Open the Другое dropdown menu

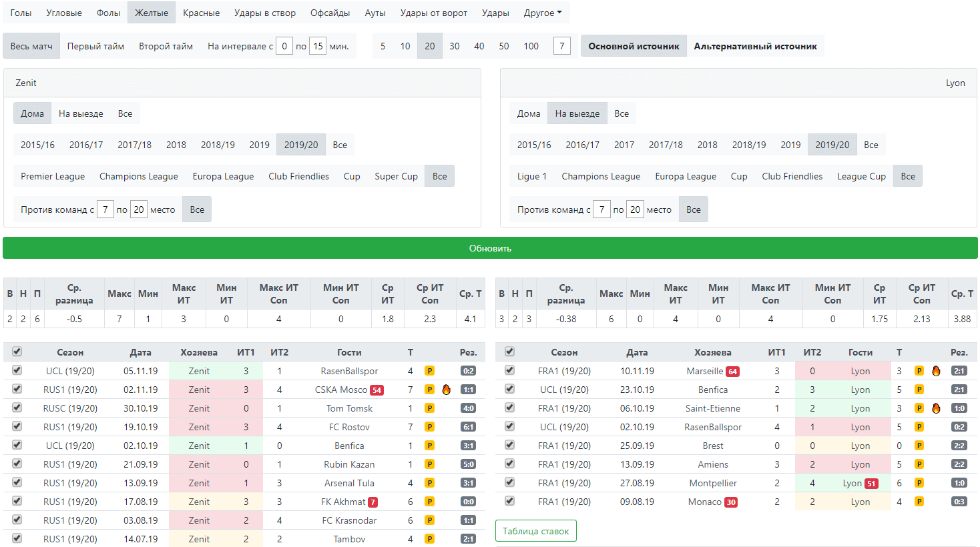(x=543, y=13)
